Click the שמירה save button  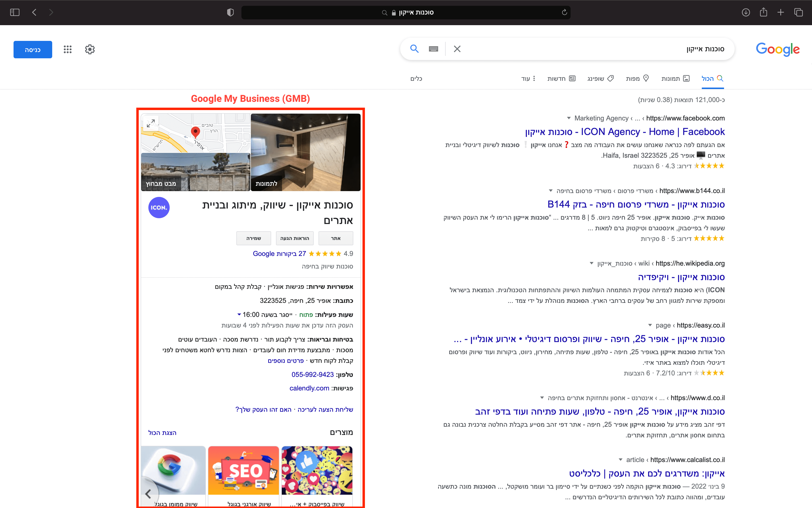(x=254, y=238)
